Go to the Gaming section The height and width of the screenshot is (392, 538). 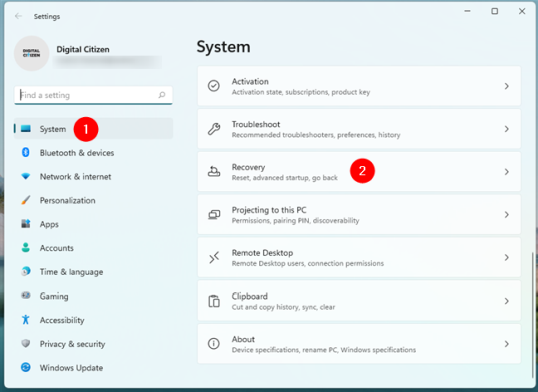pos(93,296)
